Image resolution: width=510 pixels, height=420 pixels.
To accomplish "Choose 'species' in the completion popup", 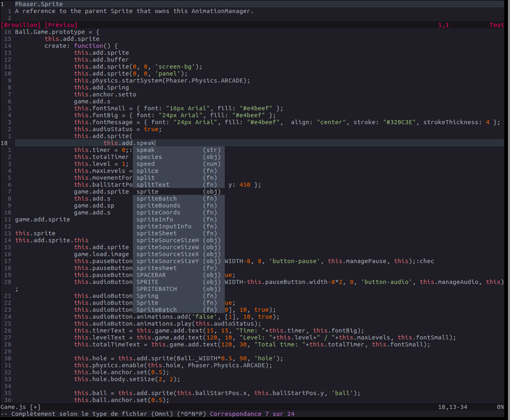I will (179, 157).
